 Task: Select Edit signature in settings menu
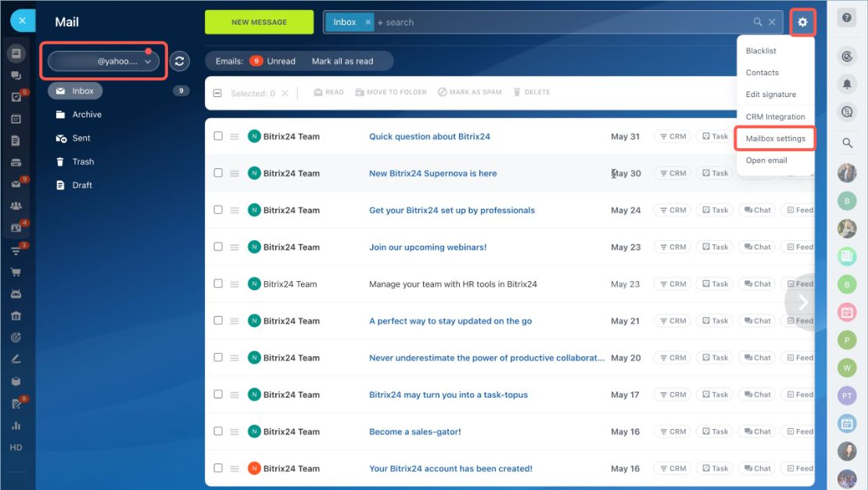point(770,94)
